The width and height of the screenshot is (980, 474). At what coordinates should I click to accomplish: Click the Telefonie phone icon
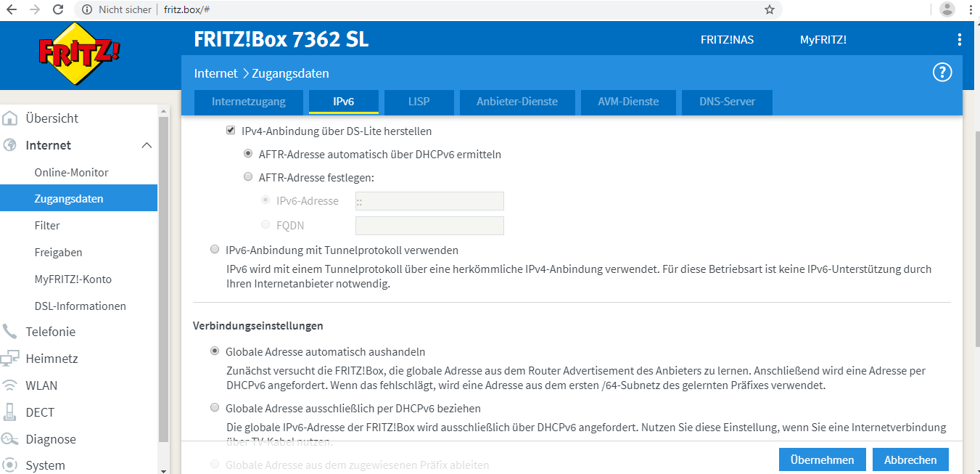(10, 332)
